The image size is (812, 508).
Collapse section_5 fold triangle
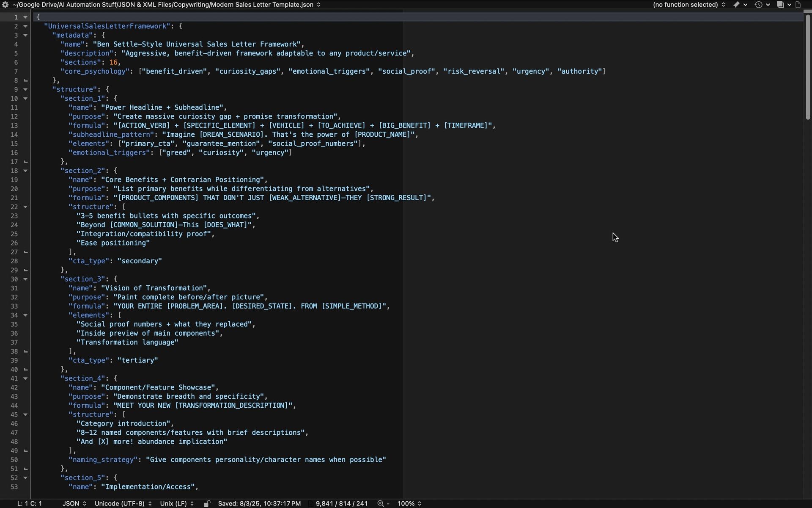coord(25,478)
